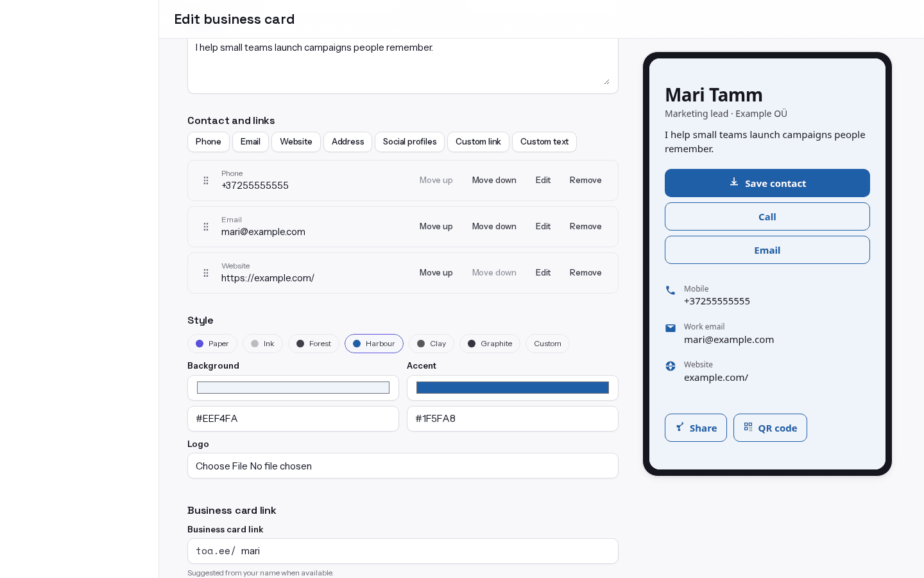Image resolution: width=924 pixels, height=578 pixels.
Task: Choose the Ink style preset
Action: point(262,344)
